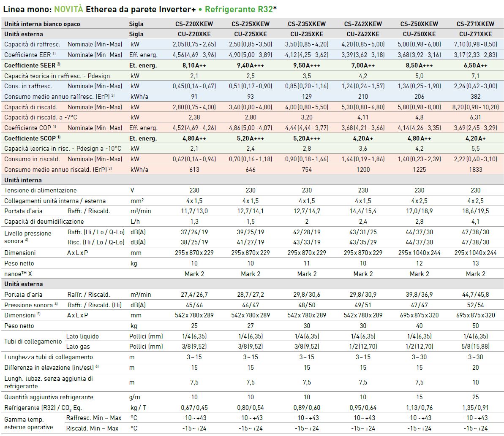Select additional refrigerant value 25
The height and width of the screenshot is (436, 504).
coord(475,397)
